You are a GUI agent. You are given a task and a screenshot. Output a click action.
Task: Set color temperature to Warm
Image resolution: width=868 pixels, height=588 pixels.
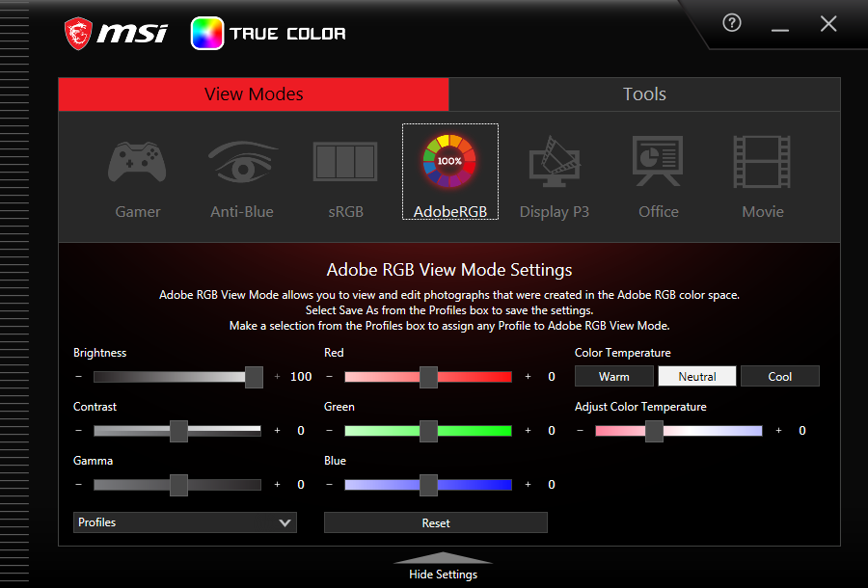coord(614,376)
